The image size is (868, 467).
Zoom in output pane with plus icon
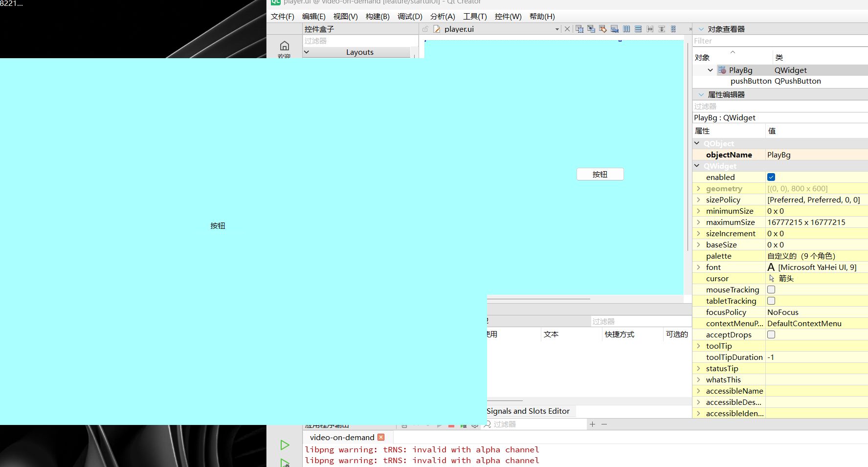[592, 424]
